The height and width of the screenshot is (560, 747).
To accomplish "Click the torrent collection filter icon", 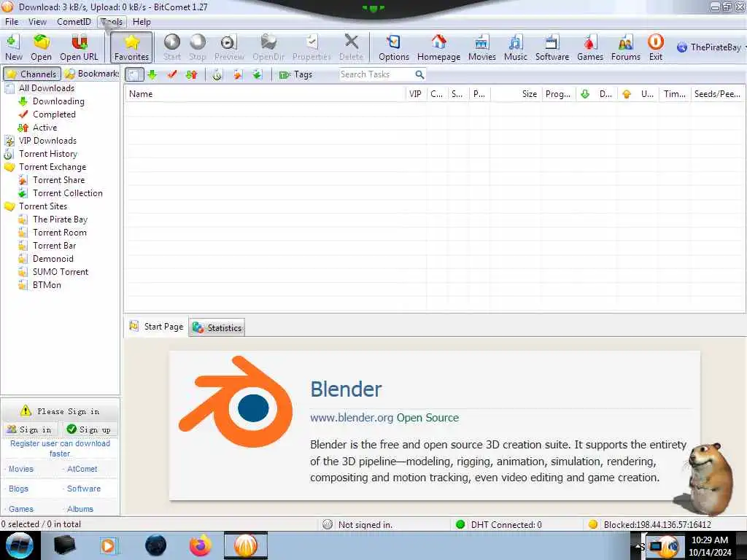I will (258, 74).
